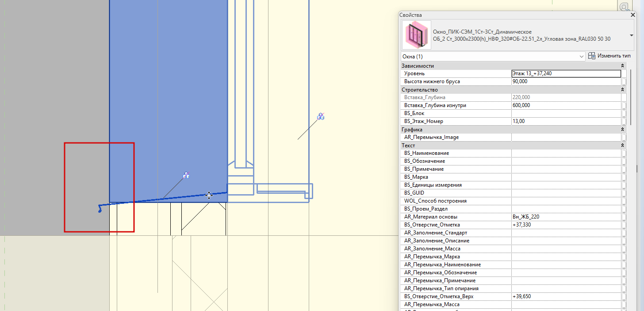Click the window family type preview thumbnail
Screen dimensions: 644x311
pos(416,35)
